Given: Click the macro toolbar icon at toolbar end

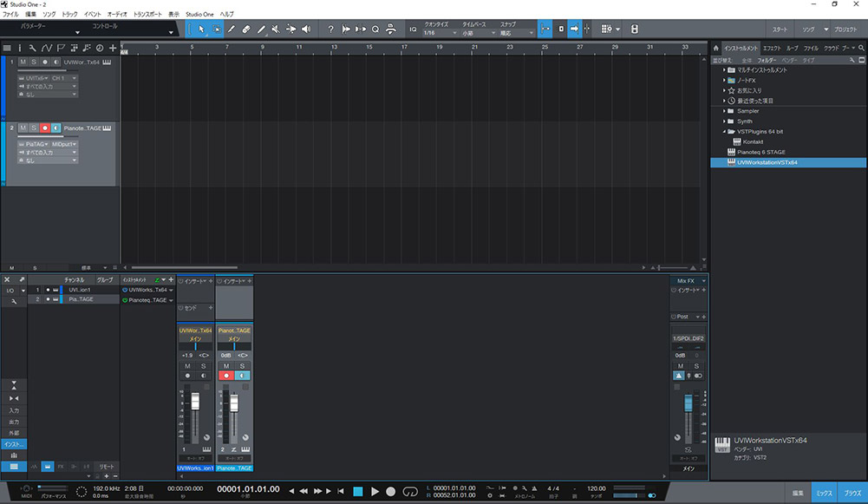Looking at the screenshot, I should pos(635,29).
